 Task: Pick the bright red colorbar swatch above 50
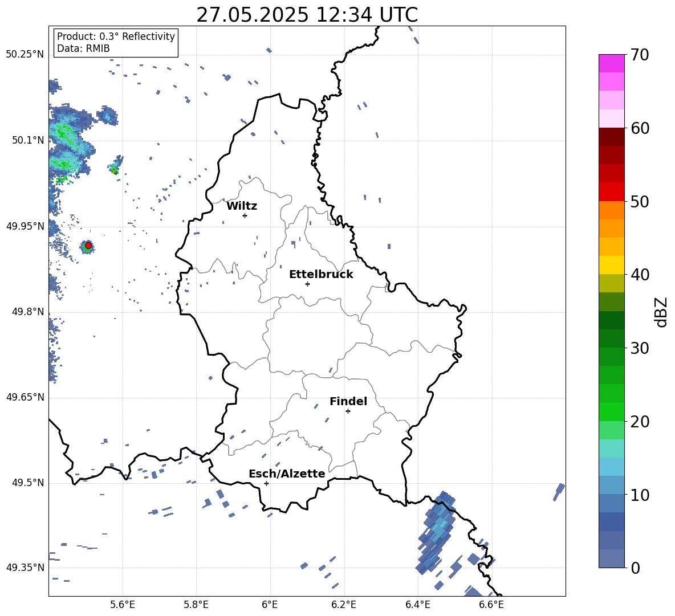tap(611, 192)
